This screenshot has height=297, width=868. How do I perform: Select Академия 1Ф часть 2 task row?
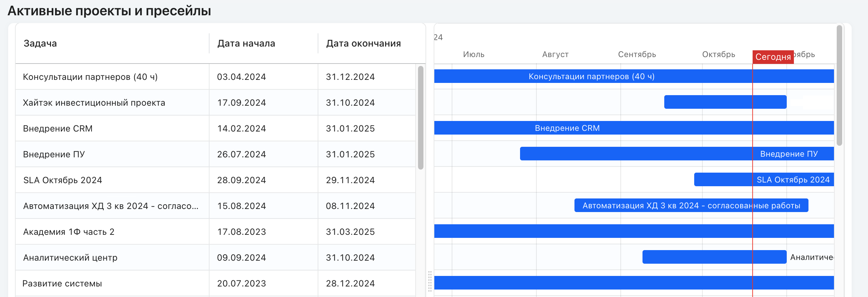[215, 232]
